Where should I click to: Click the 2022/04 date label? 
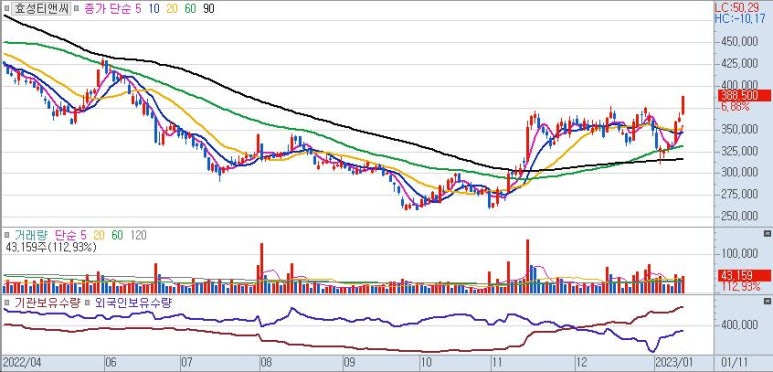(22, 363)
